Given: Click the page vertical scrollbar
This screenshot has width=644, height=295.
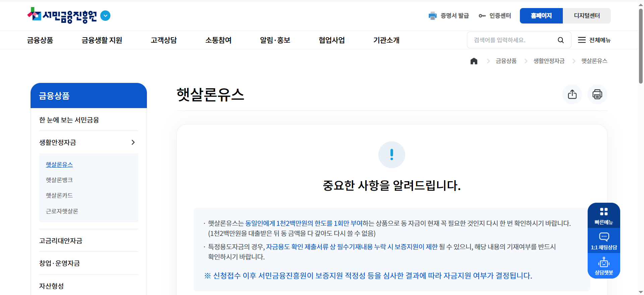Looking at the screenshot, I should pyautogui.click(x=641, y=46).
